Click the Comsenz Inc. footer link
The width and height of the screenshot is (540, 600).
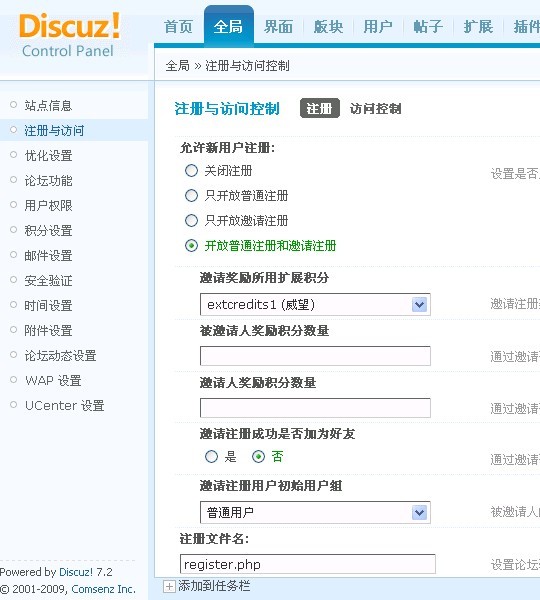[103, 589]
